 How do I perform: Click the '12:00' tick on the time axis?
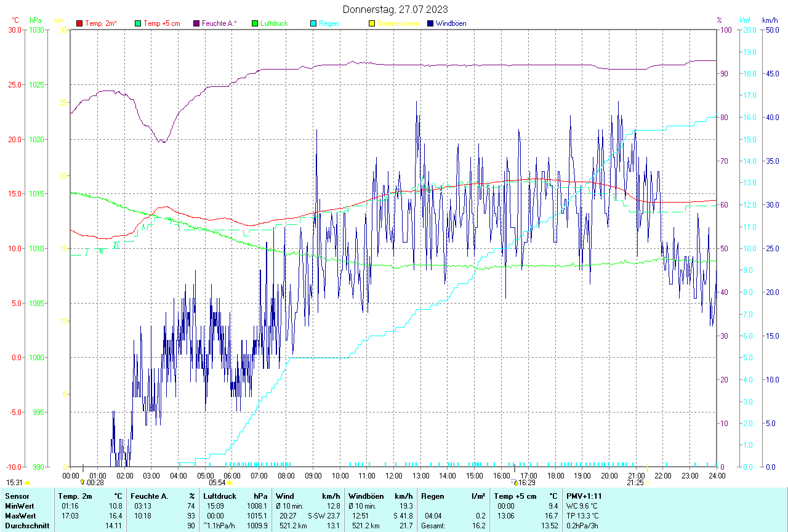[393, 475]
